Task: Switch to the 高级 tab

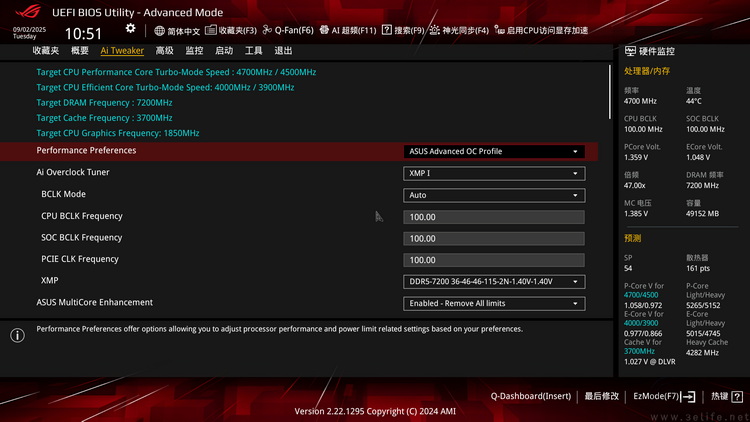Action: coord(165,51)
